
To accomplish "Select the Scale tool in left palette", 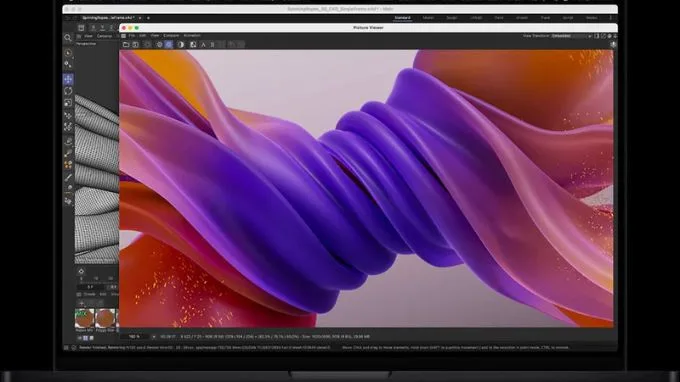I will pyautogui.click(x=68, y=103).
